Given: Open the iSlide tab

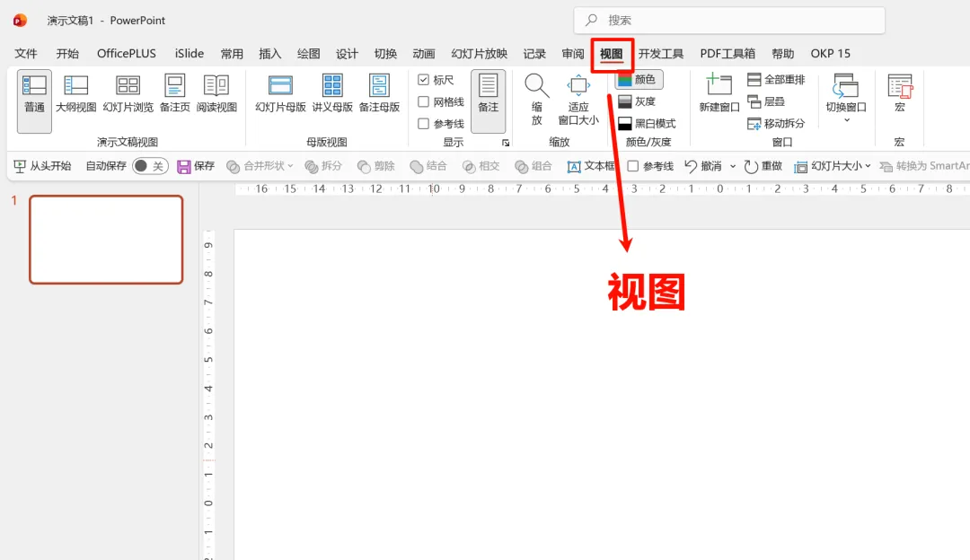Looking at the screenshot, I should point(189,54).
